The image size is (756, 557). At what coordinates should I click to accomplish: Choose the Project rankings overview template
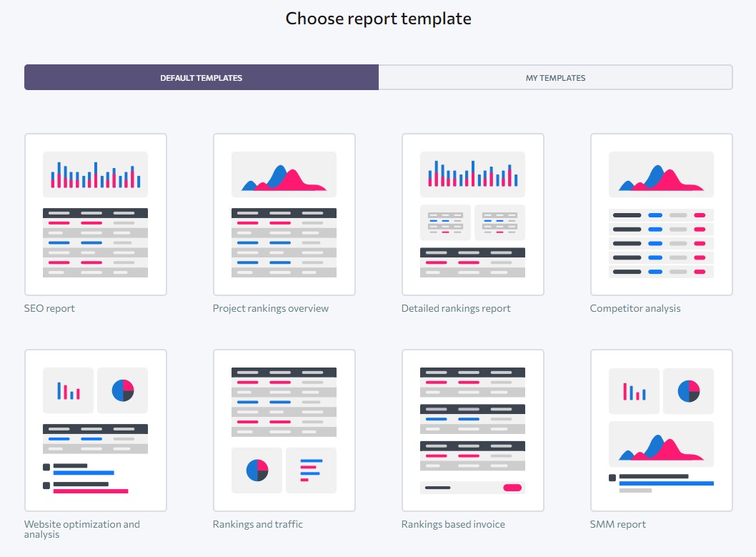pos(284,214)
